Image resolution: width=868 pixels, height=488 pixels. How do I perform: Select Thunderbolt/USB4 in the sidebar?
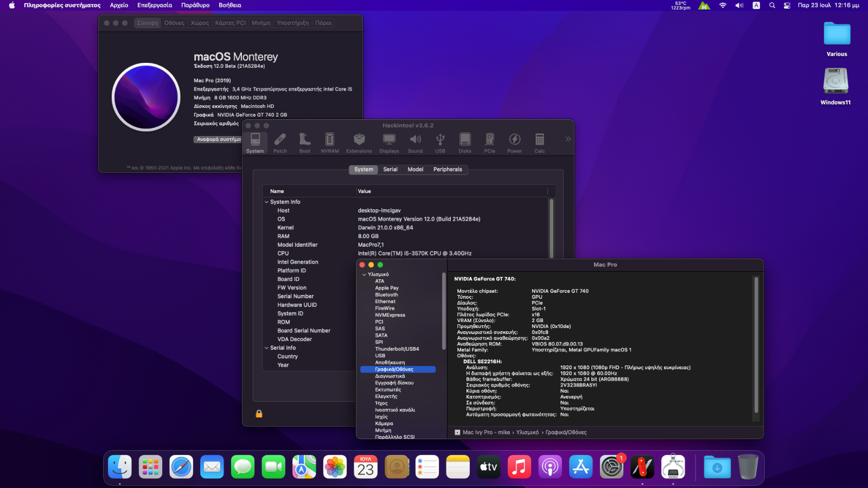[x=397, y=349]
